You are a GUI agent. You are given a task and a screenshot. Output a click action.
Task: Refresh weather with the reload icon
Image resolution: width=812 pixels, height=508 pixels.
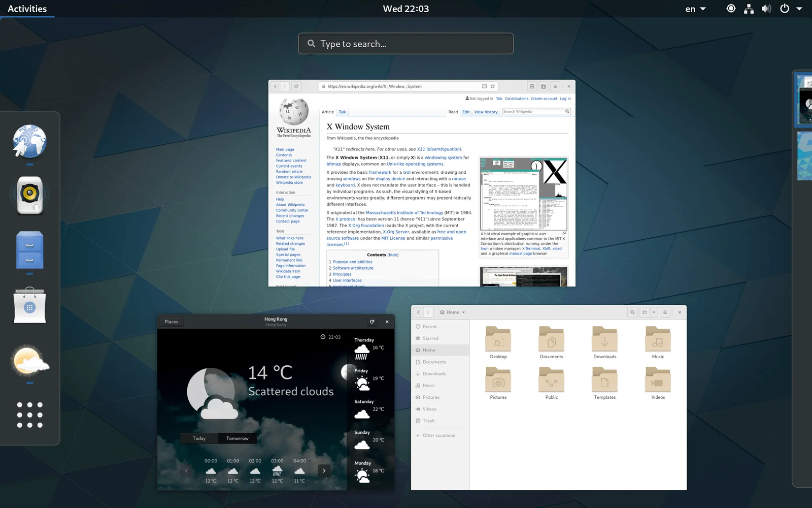[372, 322]
